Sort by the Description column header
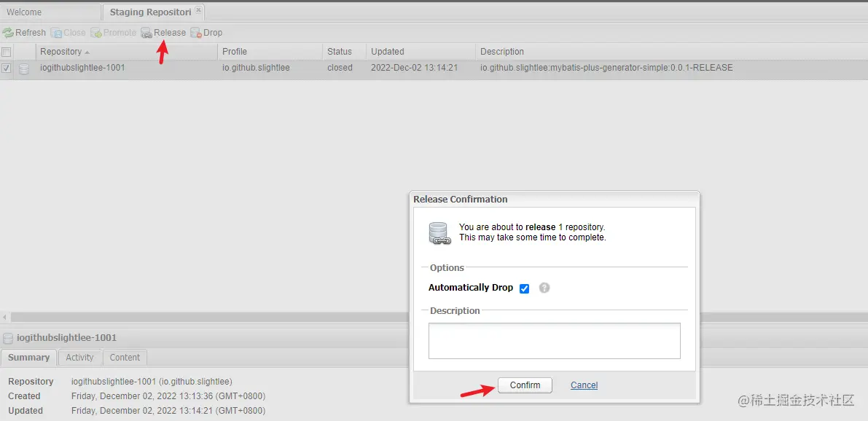Screen dimensions: 868x421 [671, 52]
